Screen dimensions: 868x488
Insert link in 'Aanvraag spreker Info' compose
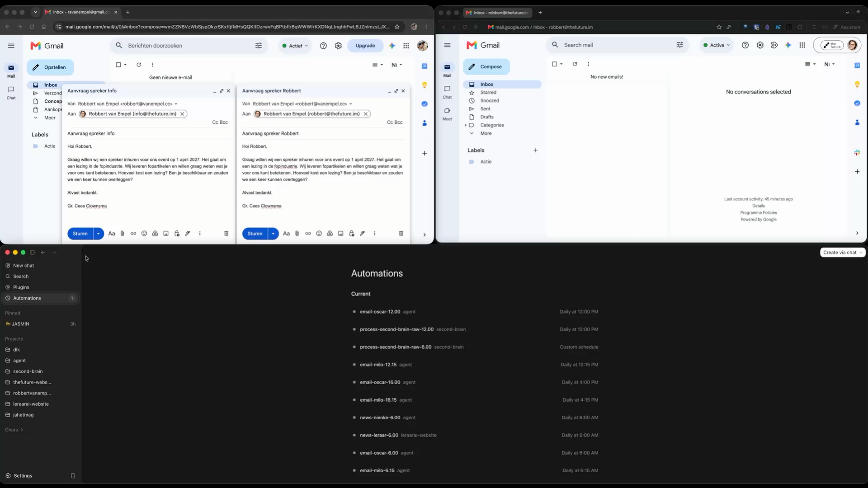133,234
